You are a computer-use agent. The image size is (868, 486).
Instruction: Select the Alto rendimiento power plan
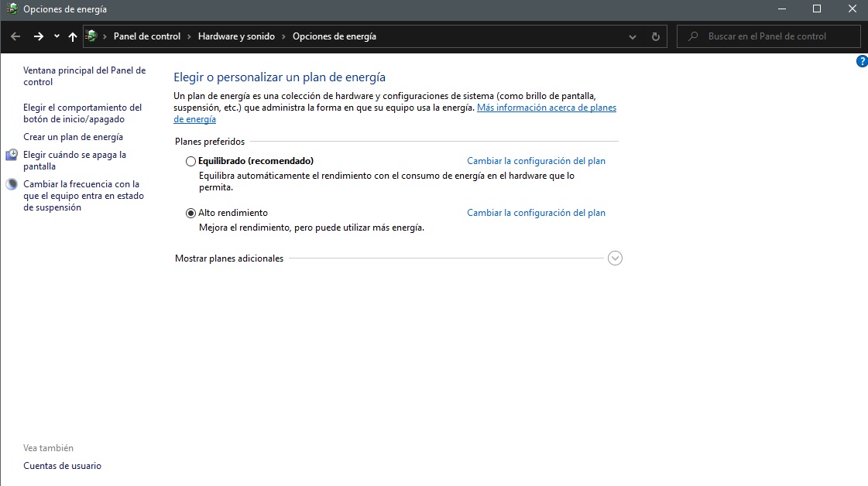[191, 214]
